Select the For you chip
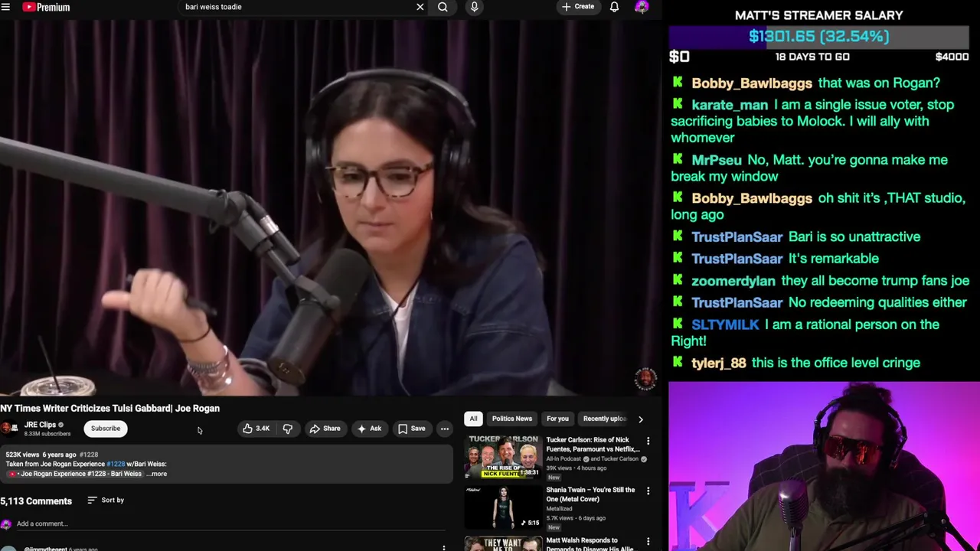The image size is (980, 551). click(557, 419)
